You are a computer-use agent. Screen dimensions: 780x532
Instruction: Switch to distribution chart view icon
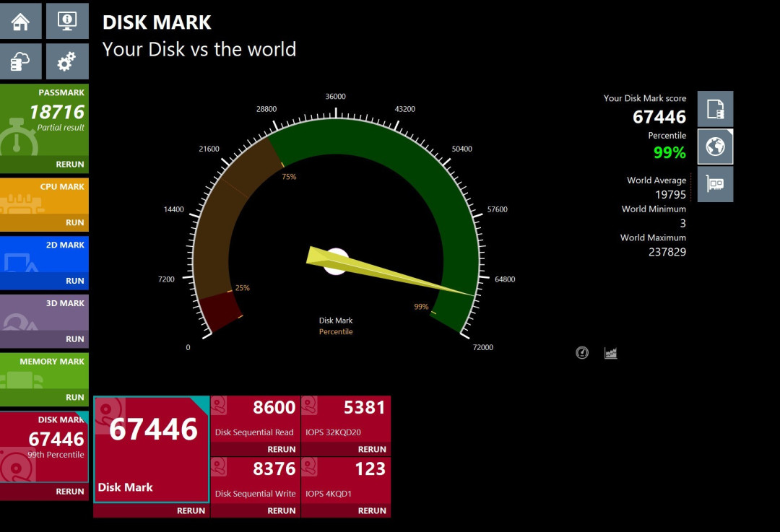click(x=610, y=353)
